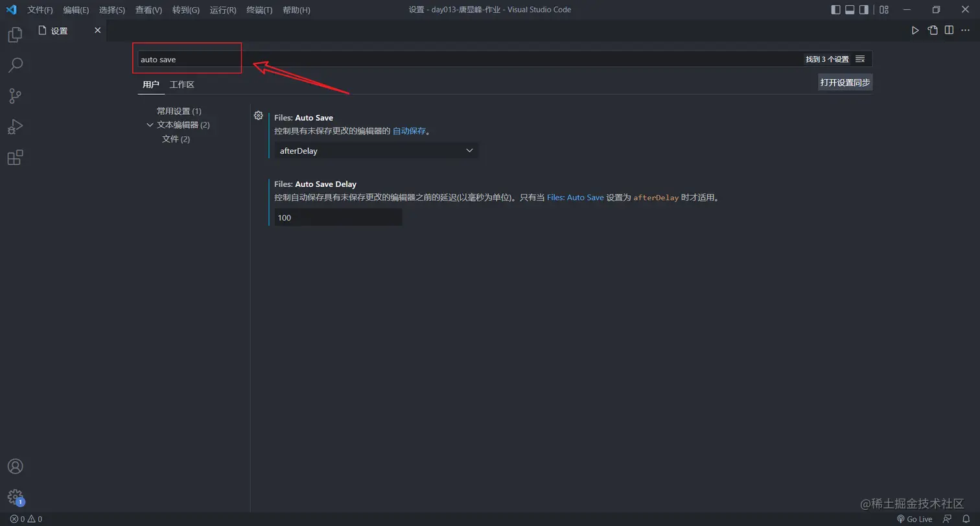The image size is (980, 526).
Task: Open errors and warnings in status bar
Action: pyautogui.click(x=26, y=519)
